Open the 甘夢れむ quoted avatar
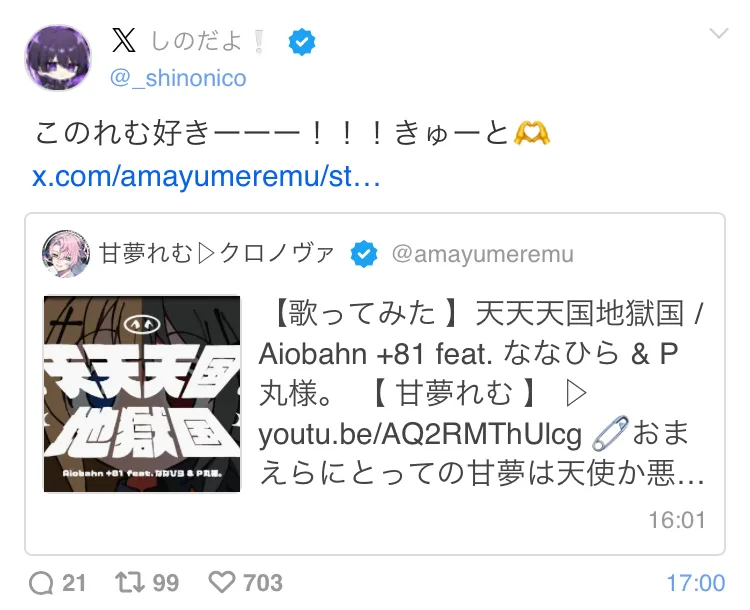The image size is (750, 610). pos(66,254)
